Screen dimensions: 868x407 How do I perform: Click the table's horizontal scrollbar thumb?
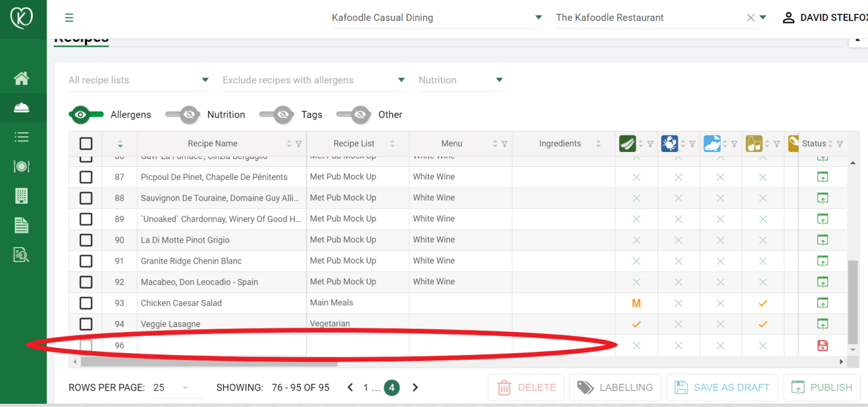tap(209, 362)
